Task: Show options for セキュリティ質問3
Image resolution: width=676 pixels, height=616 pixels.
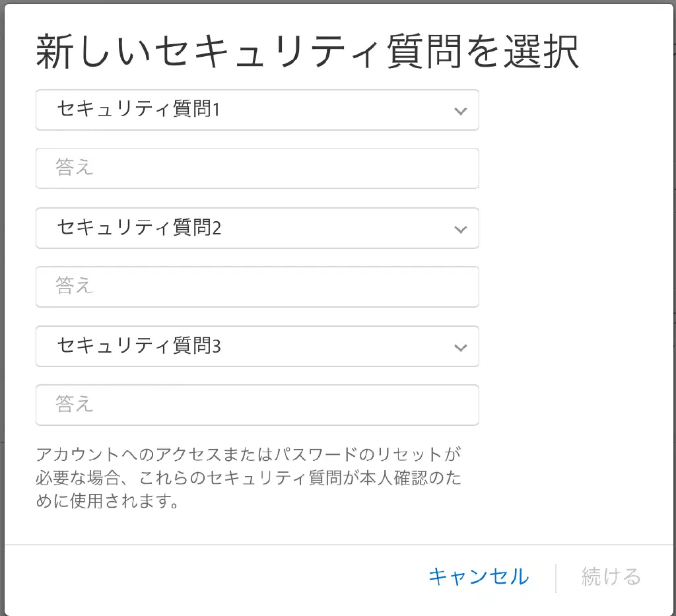Action: [257, 347]
